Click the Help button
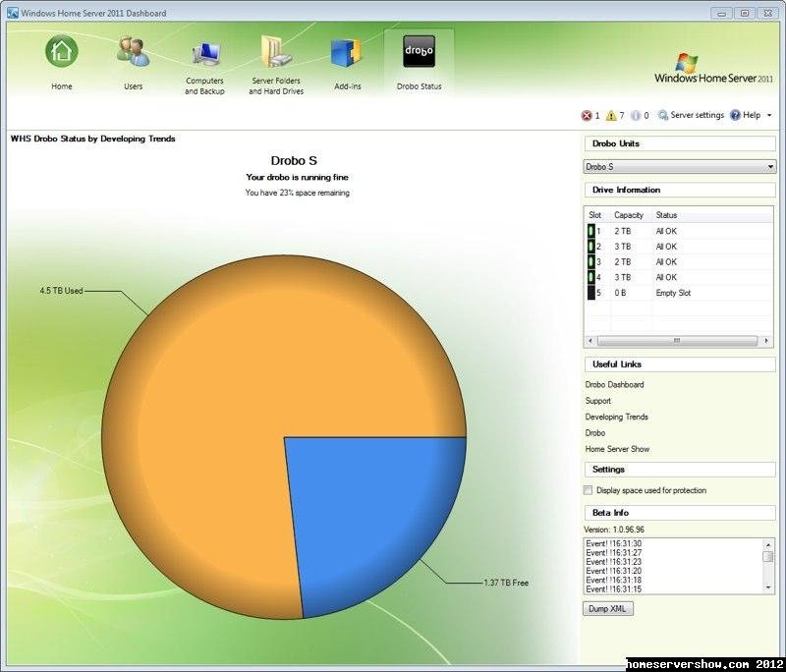Viewport: 786px width, 672px height. click(746, 115)
